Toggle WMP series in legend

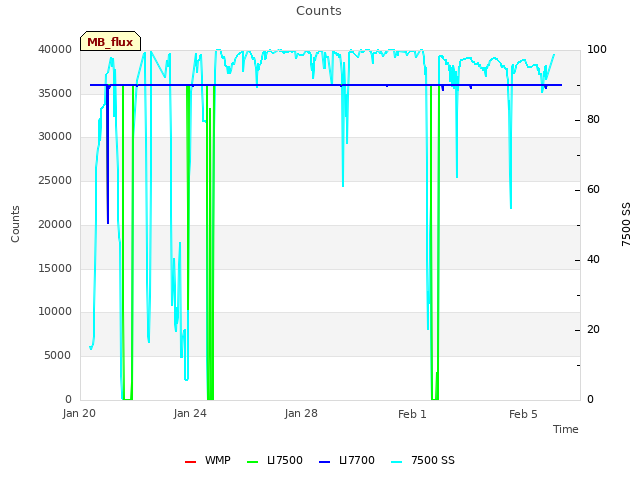pyautogui.click(x=208, y=460)
